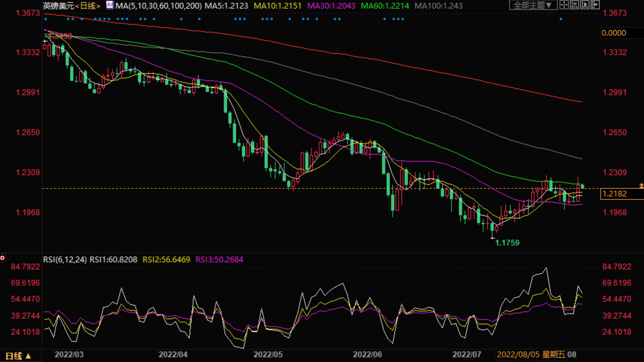Click the RSI(6,12,24) indicator label
Viewport: 644px width, 362px height.
click(x=65, y=260)
